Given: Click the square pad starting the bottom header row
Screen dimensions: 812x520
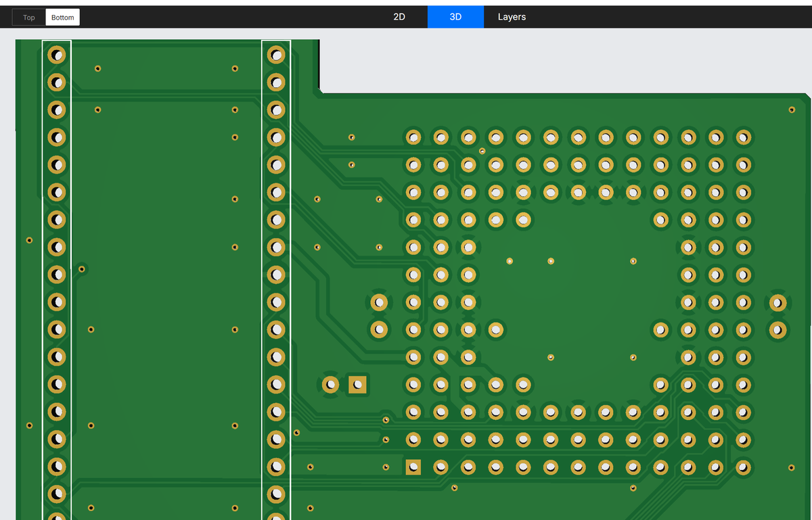Looking at the screenshot, I should point(413,467).
